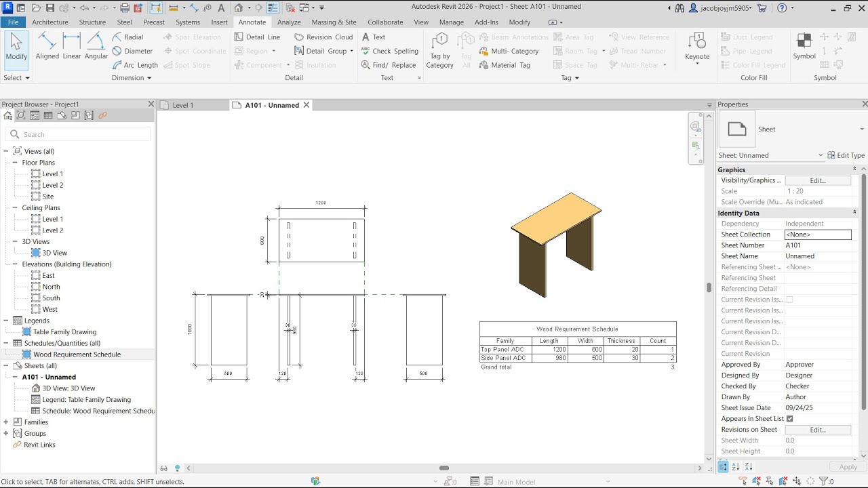Click the Project Browser search field

tap(79, 134)
